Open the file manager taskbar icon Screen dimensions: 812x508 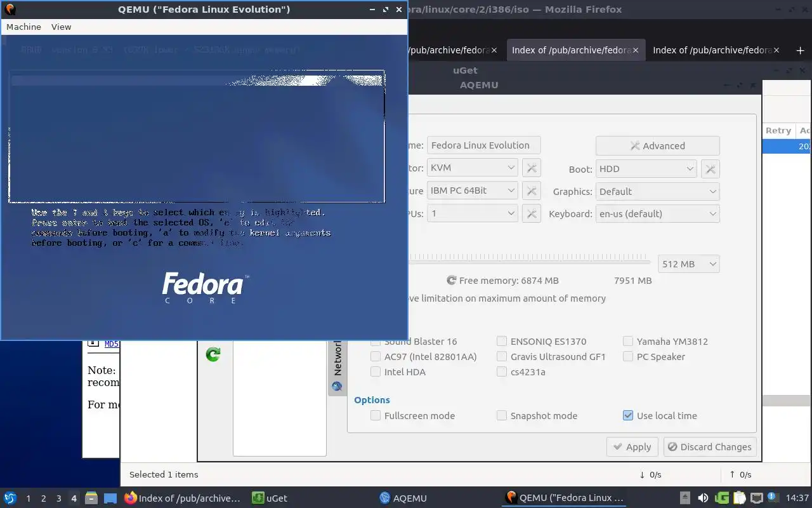coord(91,498)
